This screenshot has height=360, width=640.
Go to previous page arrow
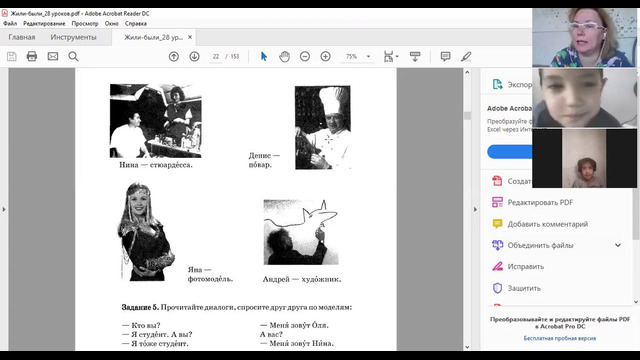coord(174,56)
